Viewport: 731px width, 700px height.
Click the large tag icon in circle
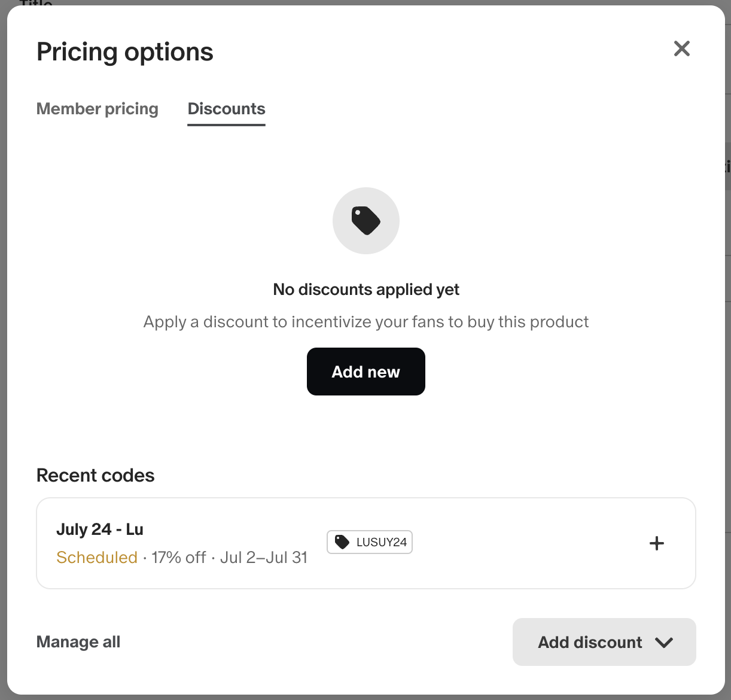point(366,221)
